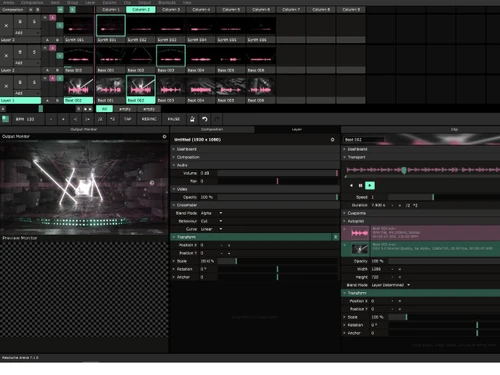This screenshot has height=375, width=500.
Task: Open the Layer 3 Add blend dropdown
Action: (27, 33)
